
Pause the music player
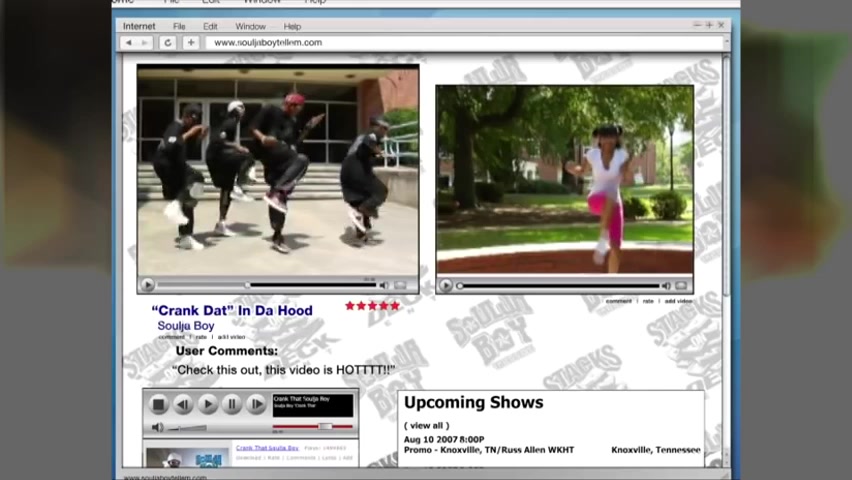click(232, 404)
